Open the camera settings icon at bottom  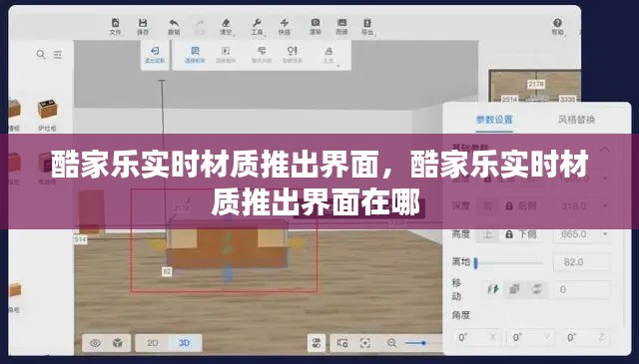coord(342,343)
